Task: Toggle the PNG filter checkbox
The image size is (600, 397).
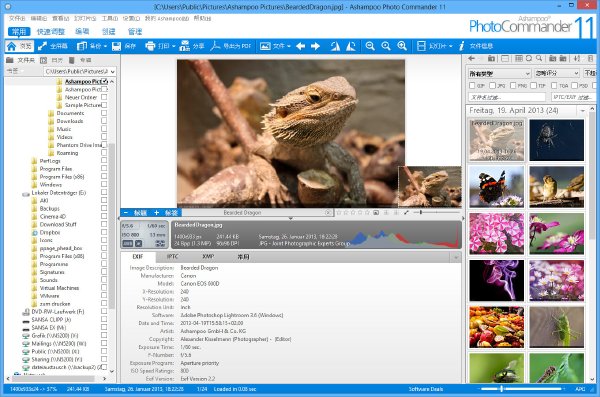Action: coord(513,85)
